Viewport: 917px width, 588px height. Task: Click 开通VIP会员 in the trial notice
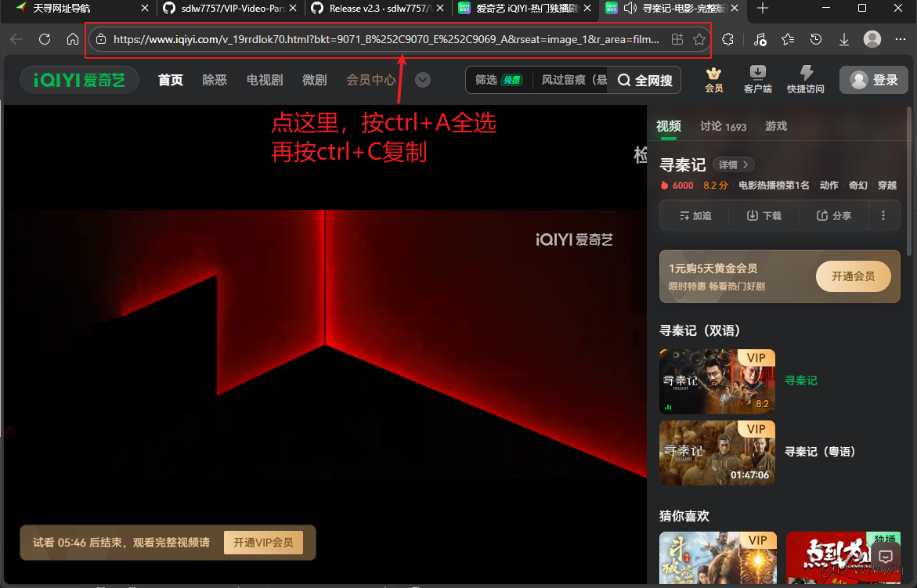pos(263,543)
